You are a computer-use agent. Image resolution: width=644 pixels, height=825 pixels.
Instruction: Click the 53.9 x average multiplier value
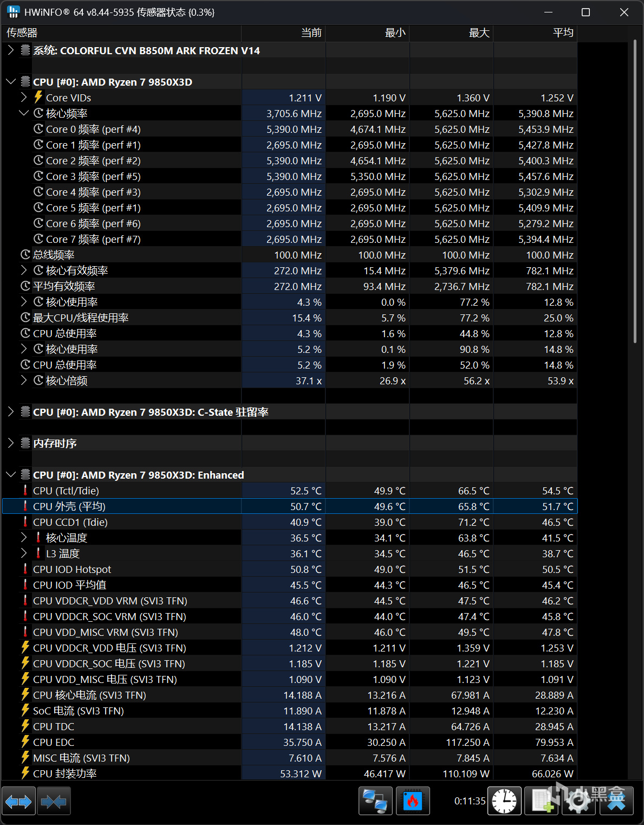560,381
